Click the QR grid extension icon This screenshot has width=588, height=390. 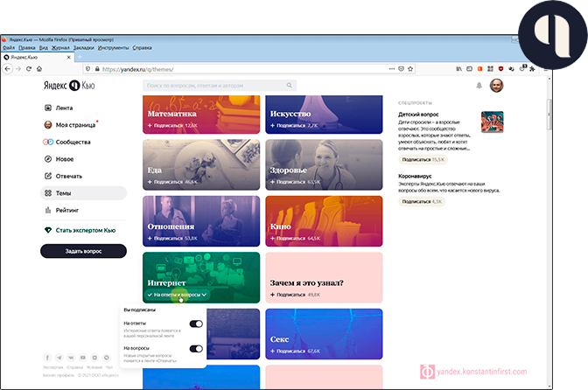coord(490,69)
